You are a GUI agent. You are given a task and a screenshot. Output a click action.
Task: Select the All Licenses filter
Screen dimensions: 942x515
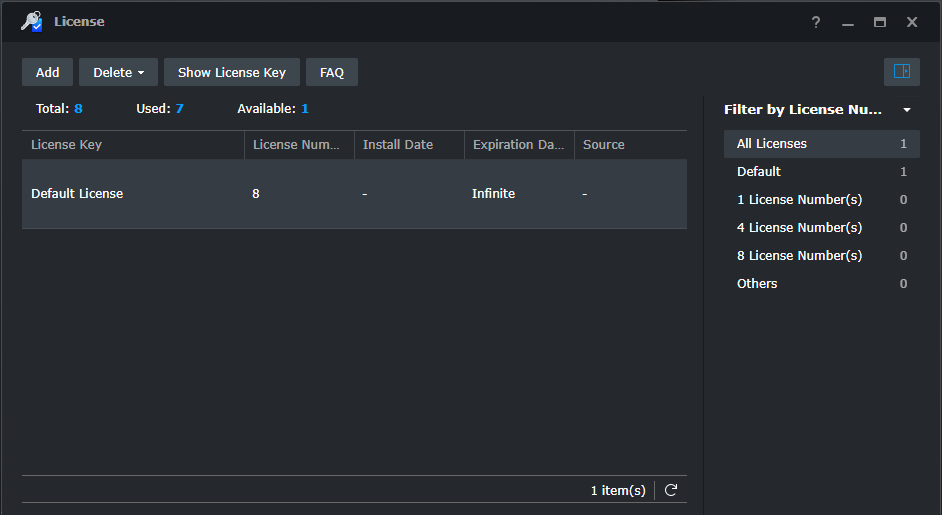(821, 144)
